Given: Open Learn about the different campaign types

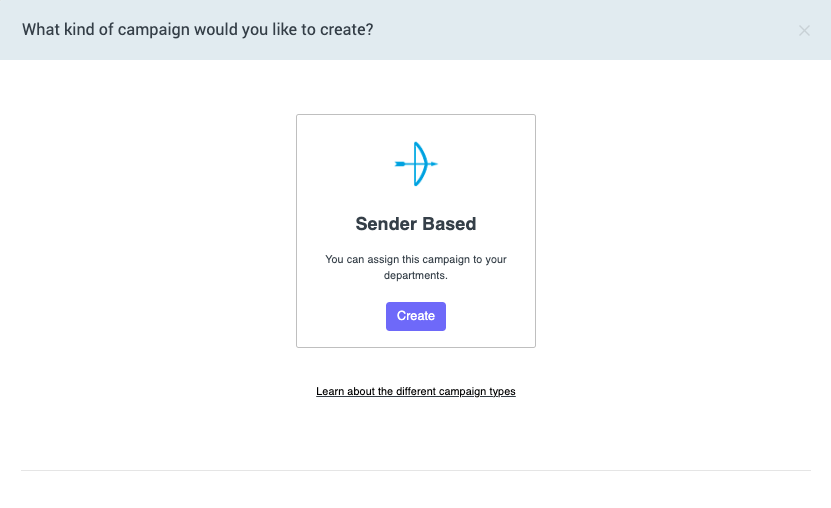Looking at the screenshot, I should point(415,391).
